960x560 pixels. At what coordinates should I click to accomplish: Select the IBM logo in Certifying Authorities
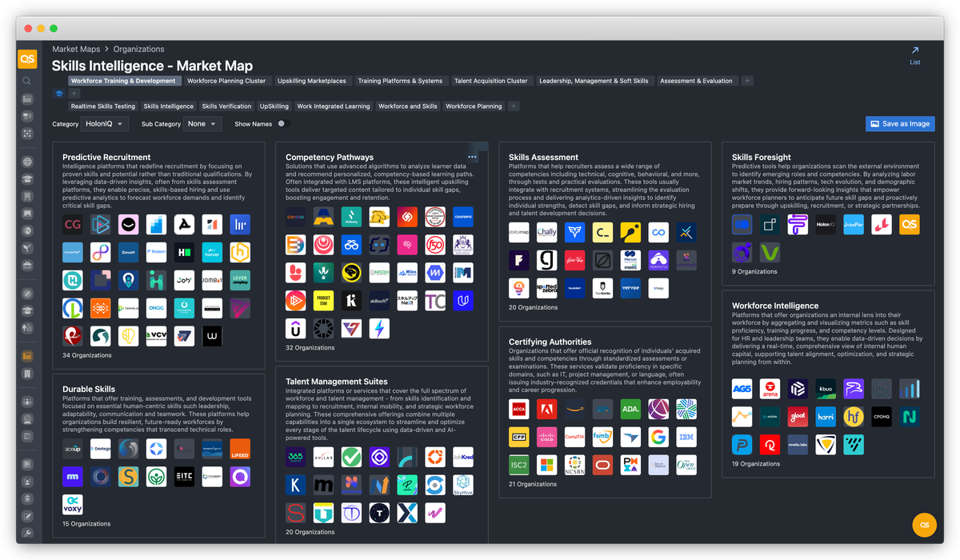pyautogui.click(x=686, y=438)
